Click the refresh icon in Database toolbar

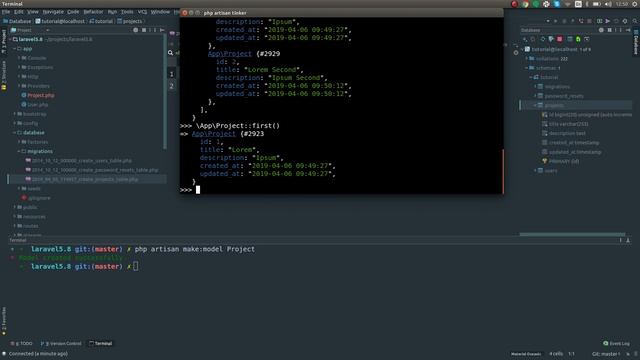click(x=542, y=39)
